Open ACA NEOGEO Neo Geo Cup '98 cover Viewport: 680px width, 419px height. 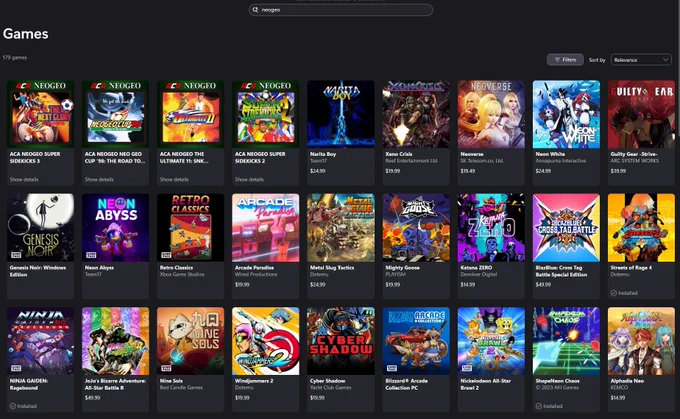[115, 114]
